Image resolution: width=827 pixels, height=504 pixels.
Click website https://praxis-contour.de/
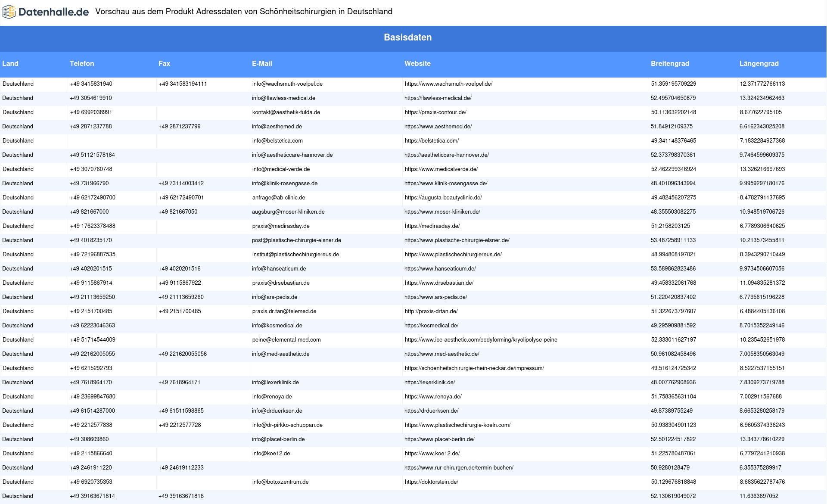(435, 112)
